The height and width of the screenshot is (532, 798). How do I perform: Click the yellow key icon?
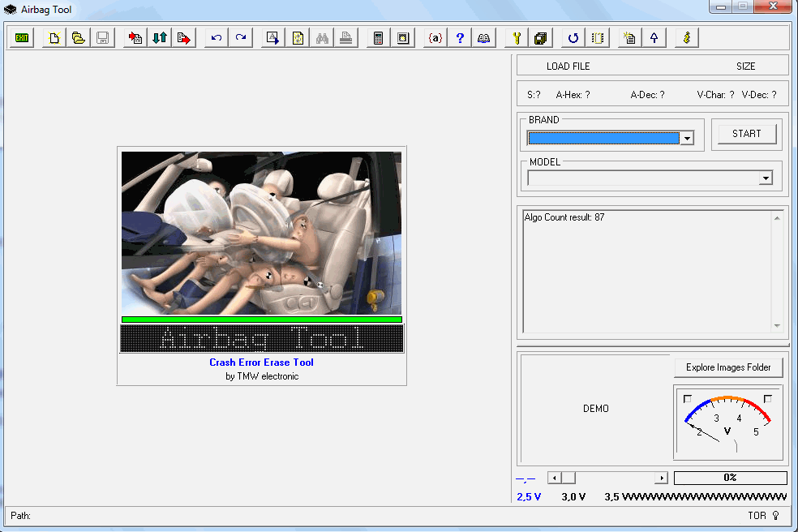point(517,38)
